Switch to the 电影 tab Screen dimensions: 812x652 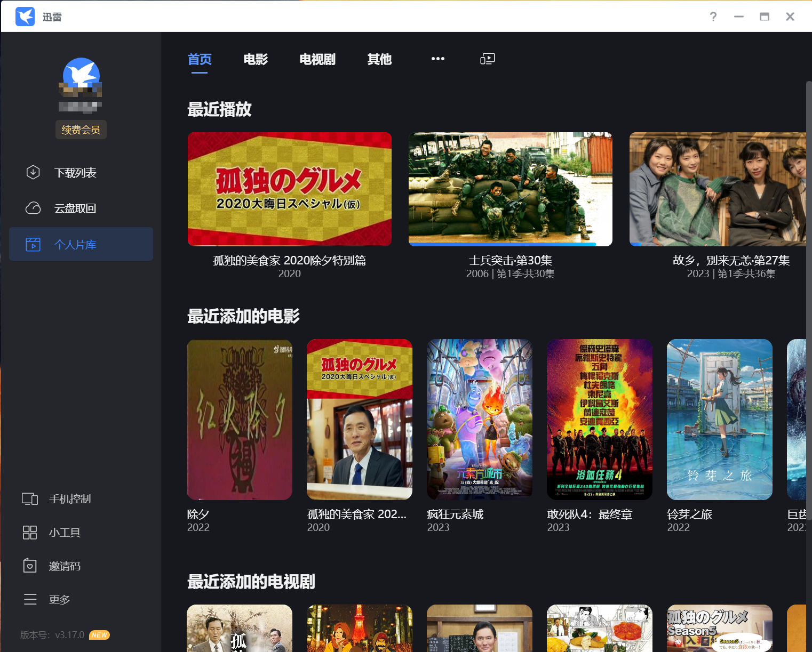pos(256,60)
